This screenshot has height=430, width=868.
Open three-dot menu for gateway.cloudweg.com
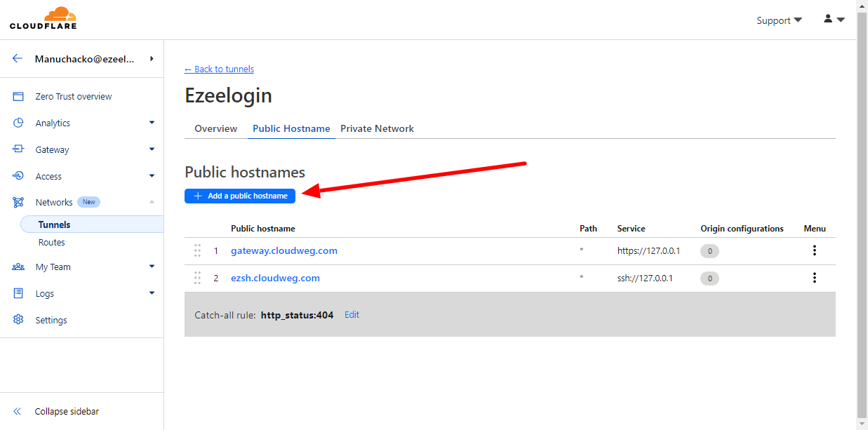[814, 250]
